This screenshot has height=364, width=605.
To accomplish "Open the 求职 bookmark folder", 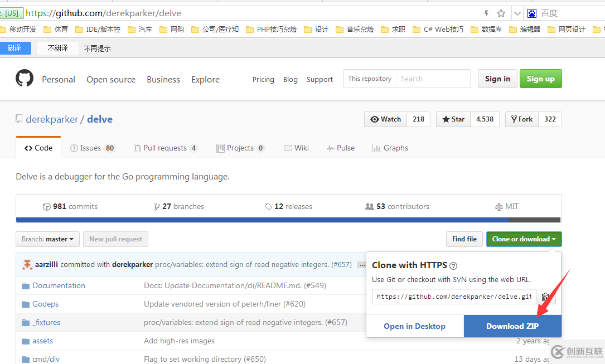I will [x=393, y=30].
